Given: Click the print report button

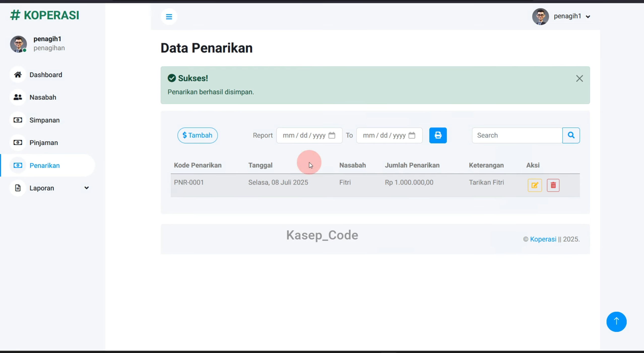Looking at the screenshot, I should tap(438, 135).
